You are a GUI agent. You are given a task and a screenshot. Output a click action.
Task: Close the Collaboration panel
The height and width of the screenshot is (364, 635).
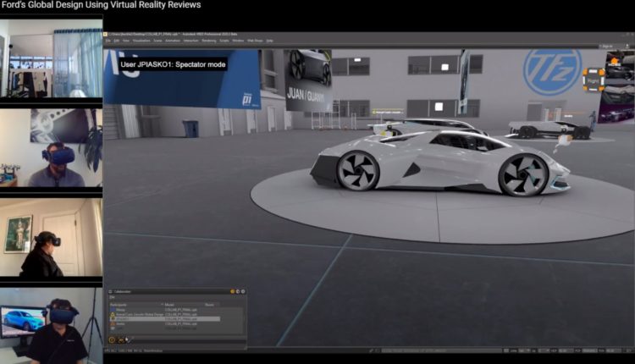(x=244, y=291)
